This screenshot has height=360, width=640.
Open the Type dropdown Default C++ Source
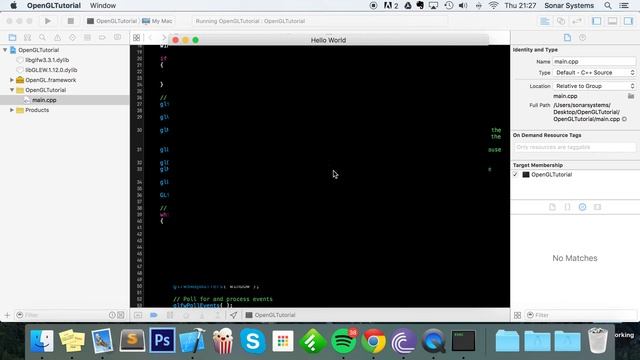[594, 73]
